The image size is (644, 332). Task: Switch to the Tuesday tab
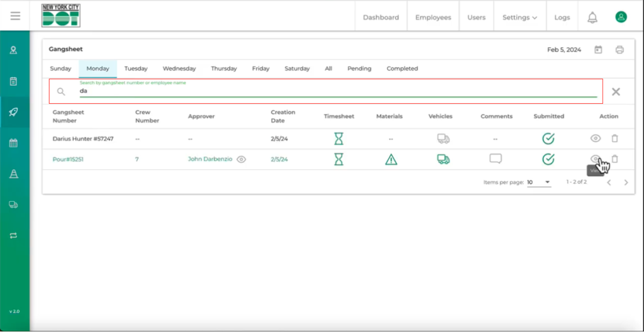click(x=136, y=69)
